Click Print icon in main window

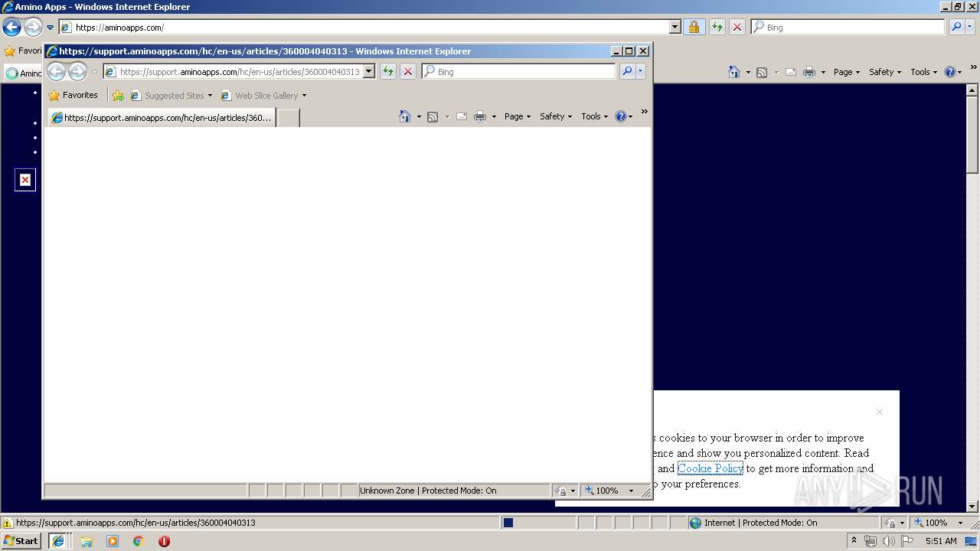[x=809, y=72]
